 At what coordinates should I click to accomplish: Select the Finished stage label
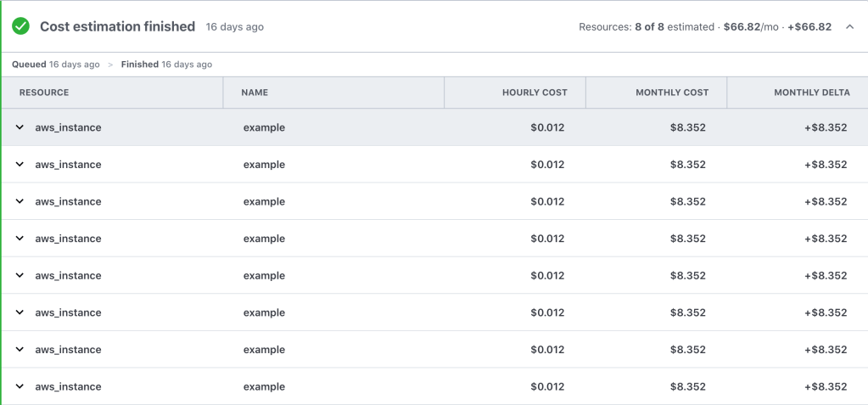[x=140, y=65]
